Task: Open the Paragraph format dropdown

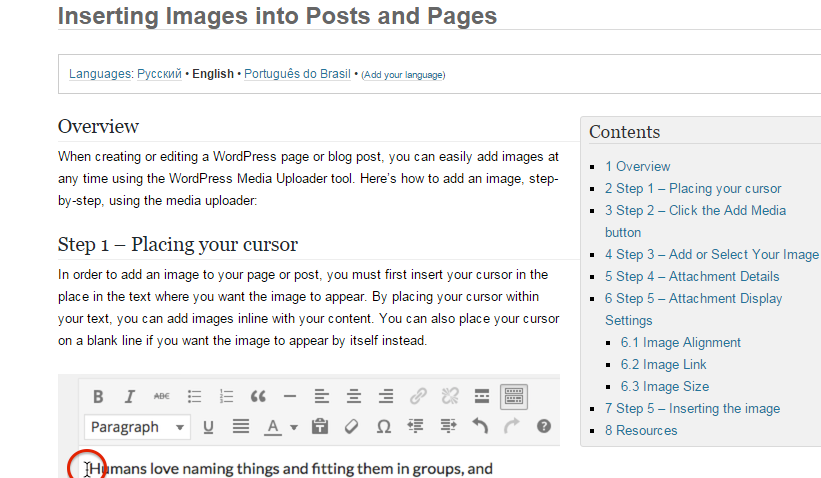Action: pyautogui.click(x=137, y=427)
